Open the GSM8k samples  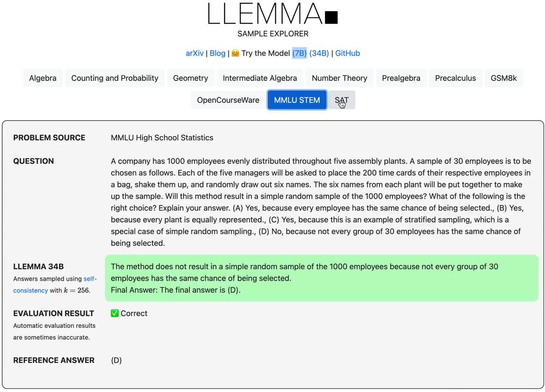tap(504, 78)
